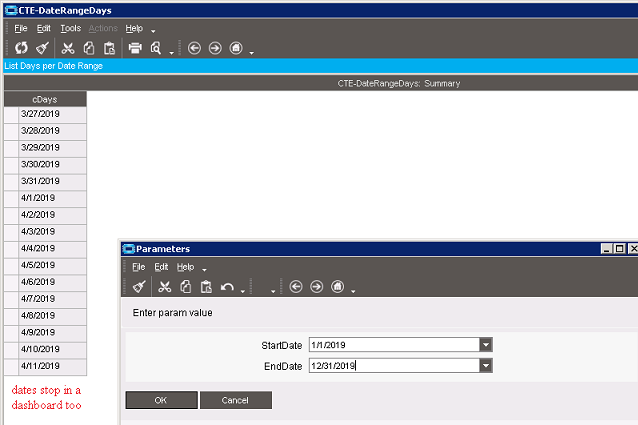Screen dimensions: 638x425
Task: Minimize the Parameters window
Action: click(x=607, y=248)
